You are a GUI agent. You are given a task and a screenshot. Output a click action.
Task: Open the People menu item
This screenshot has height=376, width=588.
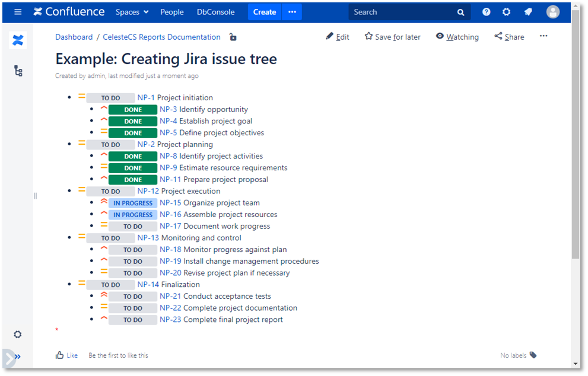point(172,12)
